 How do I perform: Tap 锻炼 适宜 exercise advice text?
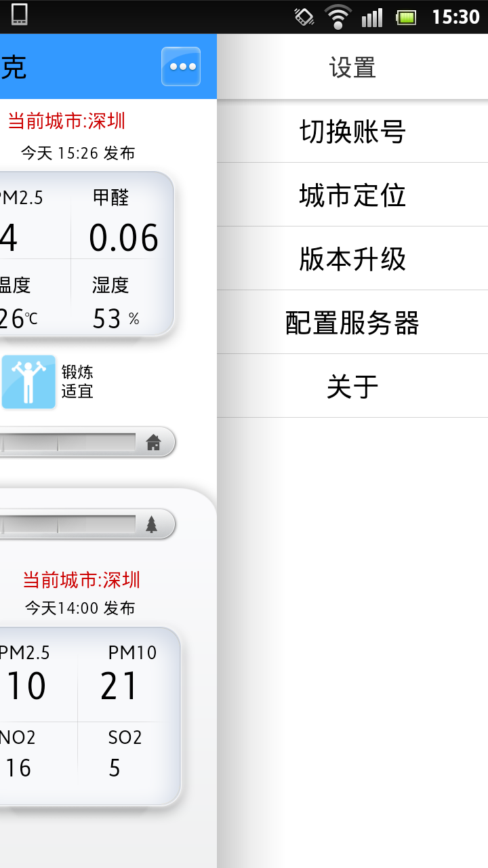(77, 382)
